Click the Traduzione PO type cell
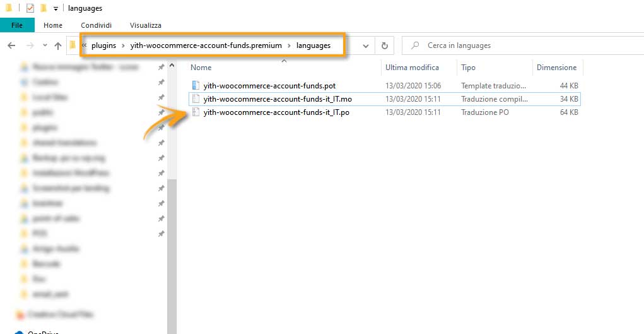 (x=484, y=112)
